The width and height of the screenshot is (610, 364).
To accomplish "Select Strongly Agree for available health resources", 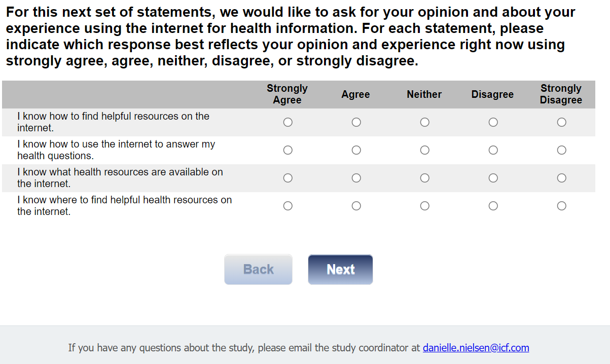I will tap(288, 178).
